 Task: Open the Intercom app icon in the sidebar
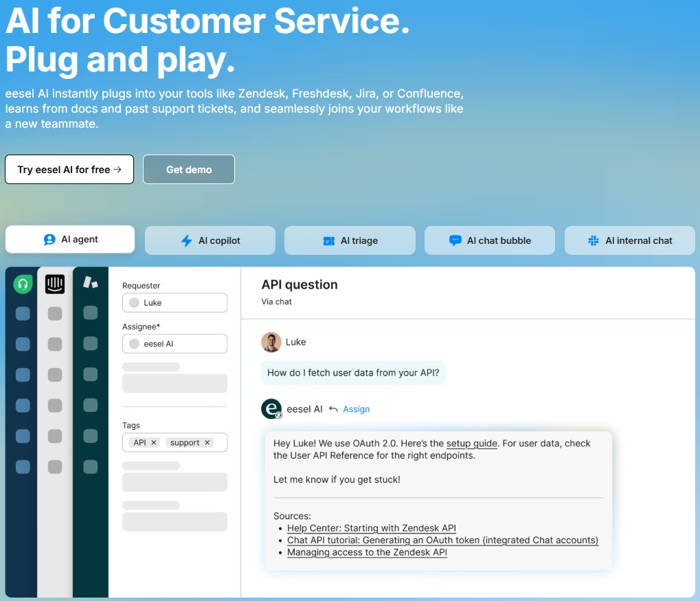pyautogui.click(x=56, y=282)
